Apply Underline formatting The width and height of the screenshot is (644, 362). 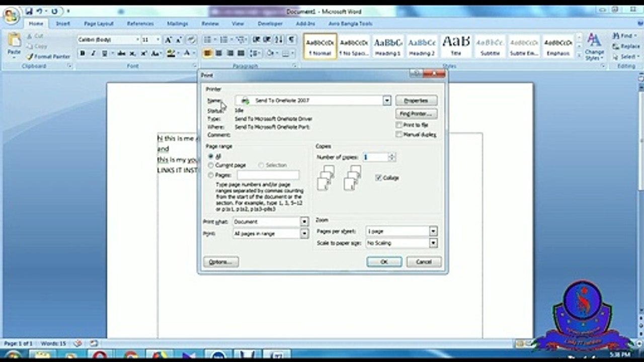coord(105,53)
